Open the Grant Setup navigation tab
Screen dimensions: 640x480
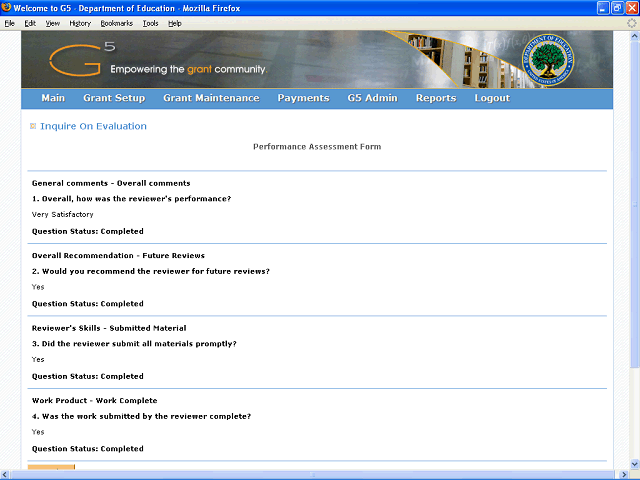[x=114, y=98]
